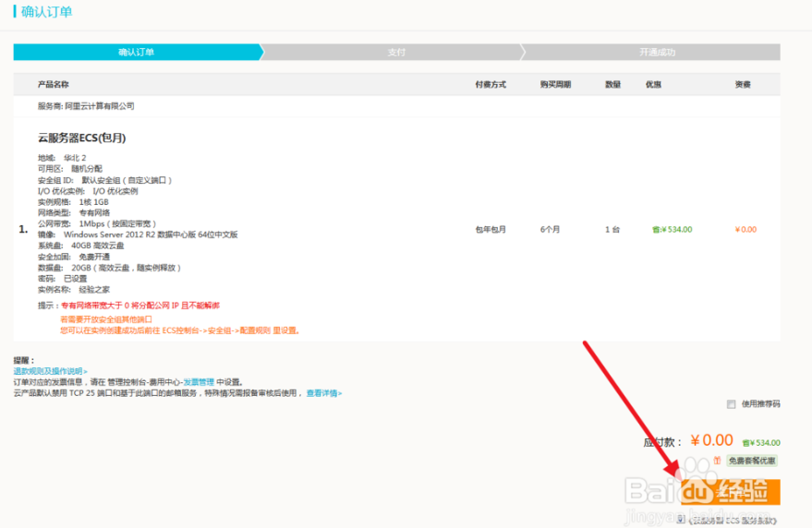Click the 数量 column header
Viewport: 812px width, 528px height.
click(x=612, y=84)
